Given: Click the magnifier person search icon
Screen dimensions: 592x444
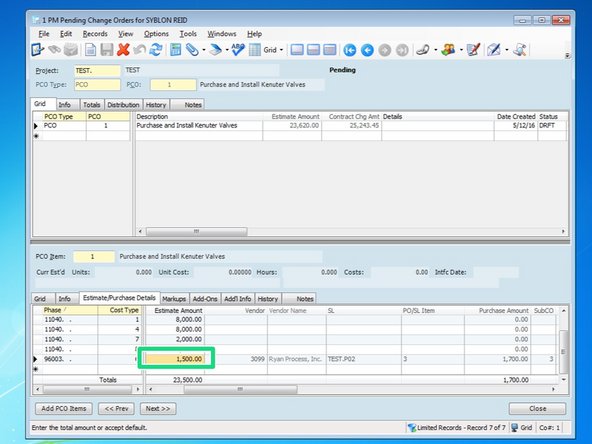Looking at the screenshot, I should (x=520, y=49).
